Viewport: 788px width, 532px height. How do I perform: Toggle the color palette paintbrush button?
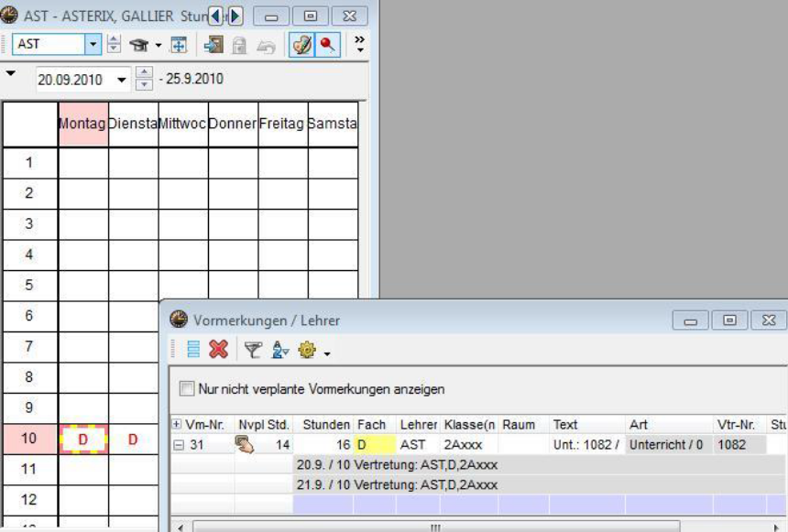click(302, 45)
